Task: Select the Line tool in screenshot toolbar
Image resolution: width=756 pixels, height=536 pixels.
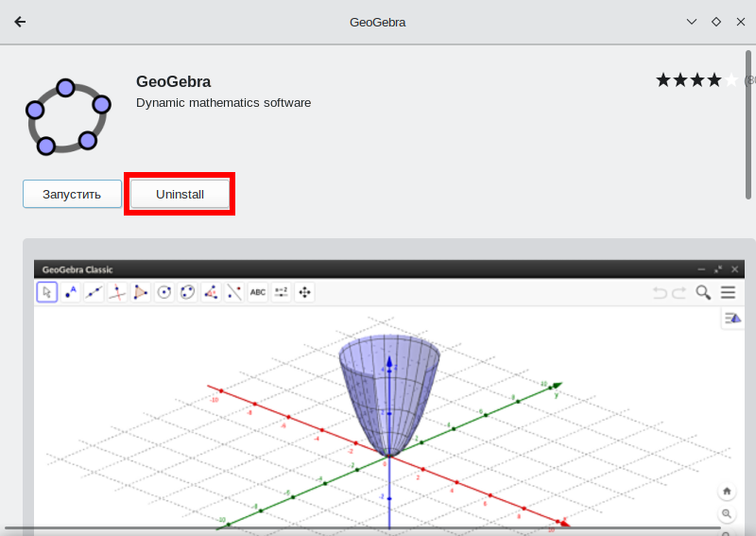Action: tap(94, 292)
